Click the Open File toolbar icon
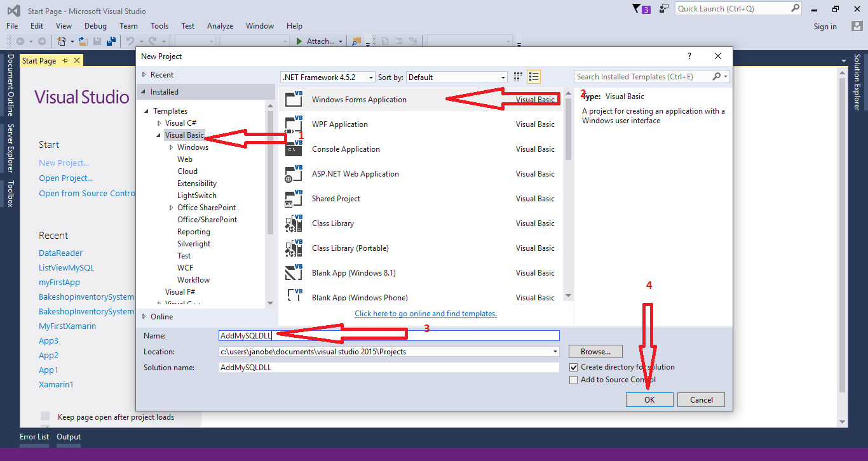This screenshot has width=868, height=461. (83, 41)
